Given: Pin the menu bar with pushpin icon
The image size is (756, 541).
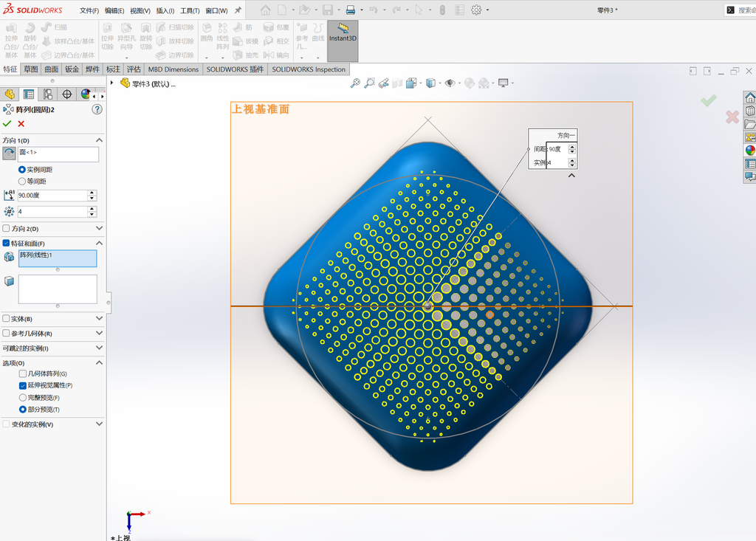Looking at the screenshot, I should pyautogui.click(x=238, y=10).
